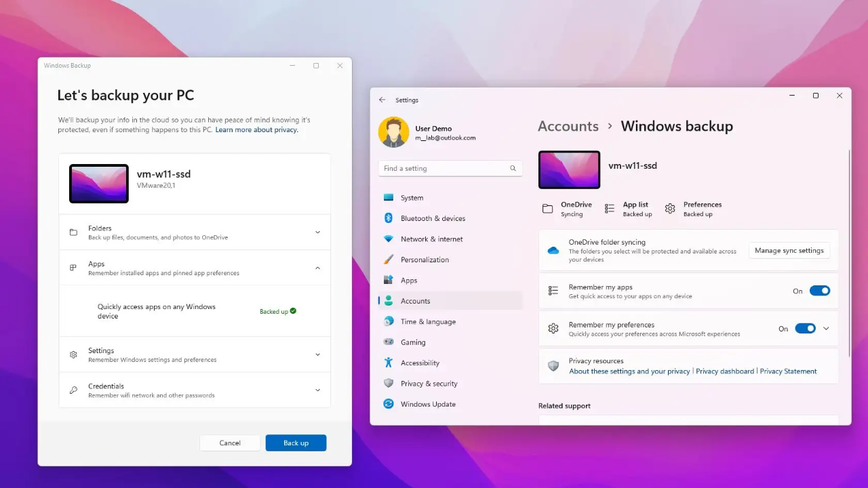Click the shield icon beside Privacy resources
Screen dimensions: 868x488
point(553,366)
